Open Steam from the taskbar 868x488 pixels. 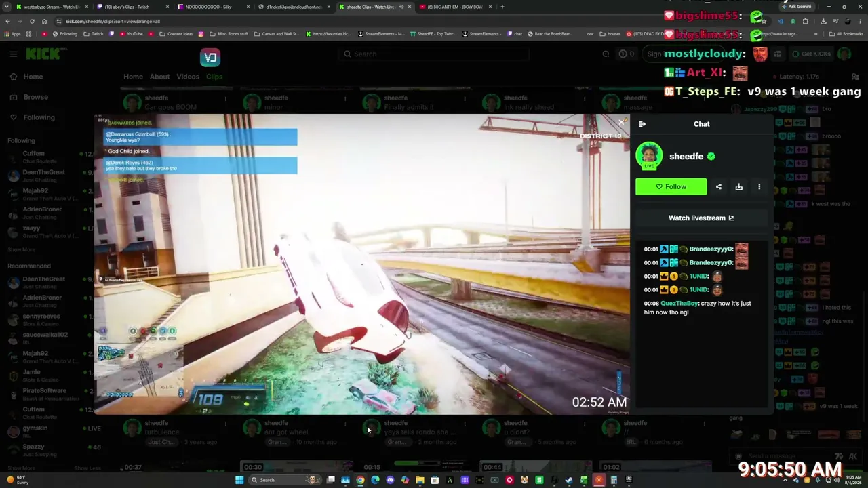(569, 480)
